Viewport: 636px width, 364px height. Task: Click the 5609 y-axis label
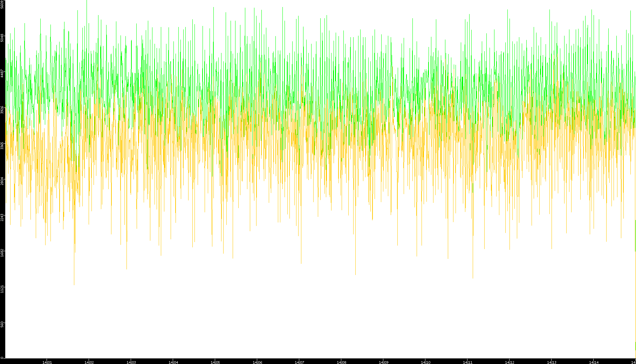point(2,4)
